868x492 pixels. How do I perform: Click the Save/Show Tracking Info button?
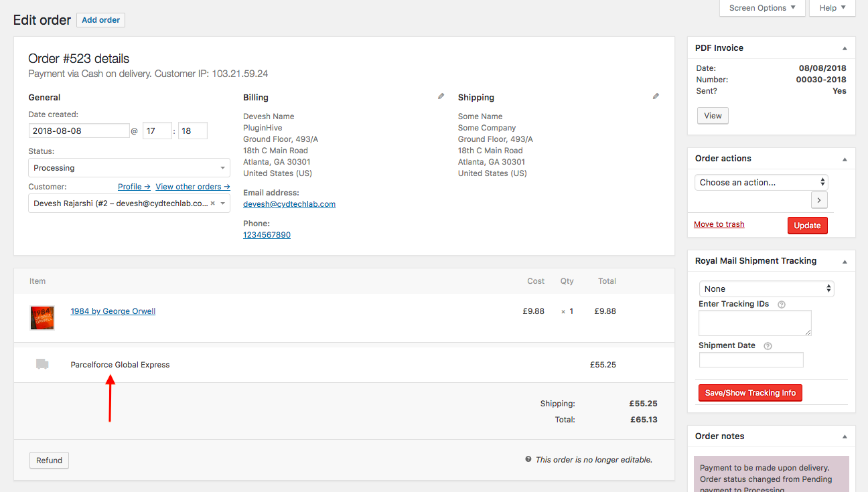750,393
